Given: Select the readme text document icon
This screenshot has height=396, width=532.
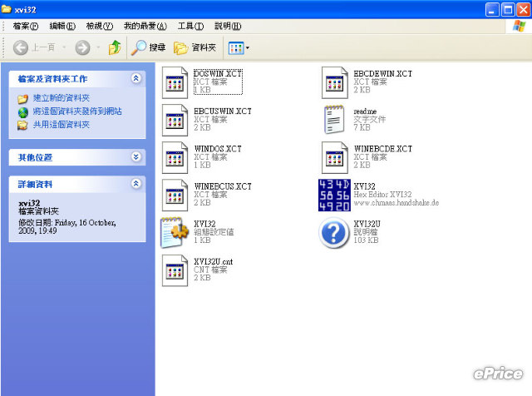Looking at the screenshot, I should coord(334,120).
